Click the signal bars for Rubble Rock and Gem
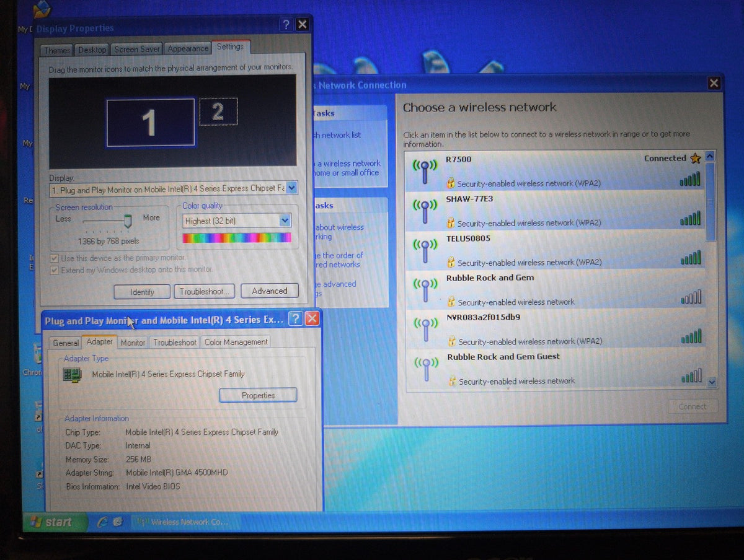This screenshot has width=744, height=560. point(691,297)
